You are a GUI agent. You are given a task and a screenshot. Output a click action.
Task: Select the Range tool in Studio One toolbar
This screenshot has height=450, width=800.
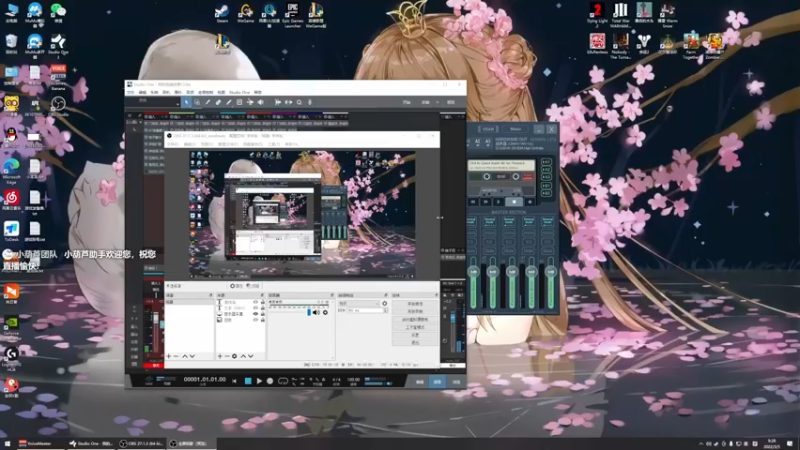[197, 103]
